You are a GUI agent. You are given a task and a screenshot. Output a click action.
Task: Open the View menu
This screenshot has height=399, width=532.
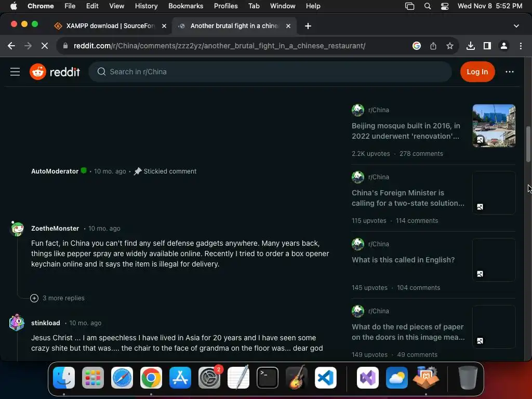116,6
